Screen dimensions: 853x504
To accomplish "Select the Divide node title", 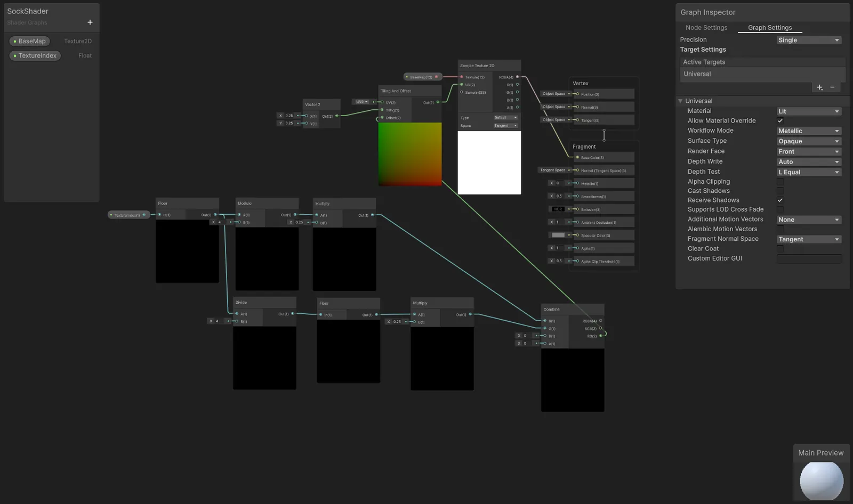I will (x=241, y=303).
